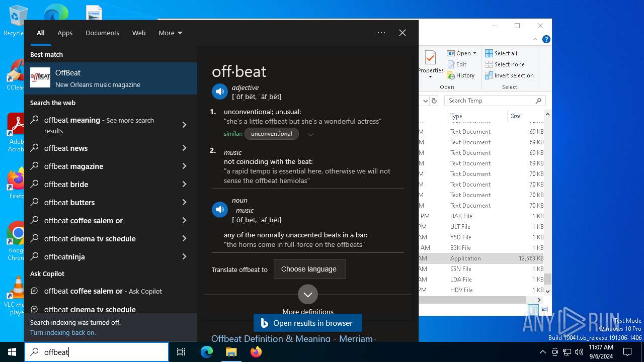This screenshot has width=644, height=362.
Task: Switch Explorer to large icons view
Action: [544, 310]
